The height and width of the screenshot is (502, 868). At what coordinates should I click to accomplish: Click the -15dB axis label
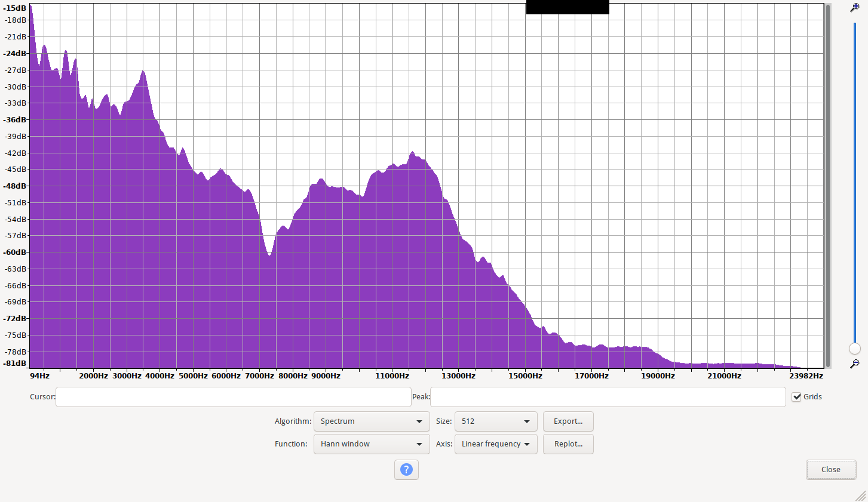(15, 8)
